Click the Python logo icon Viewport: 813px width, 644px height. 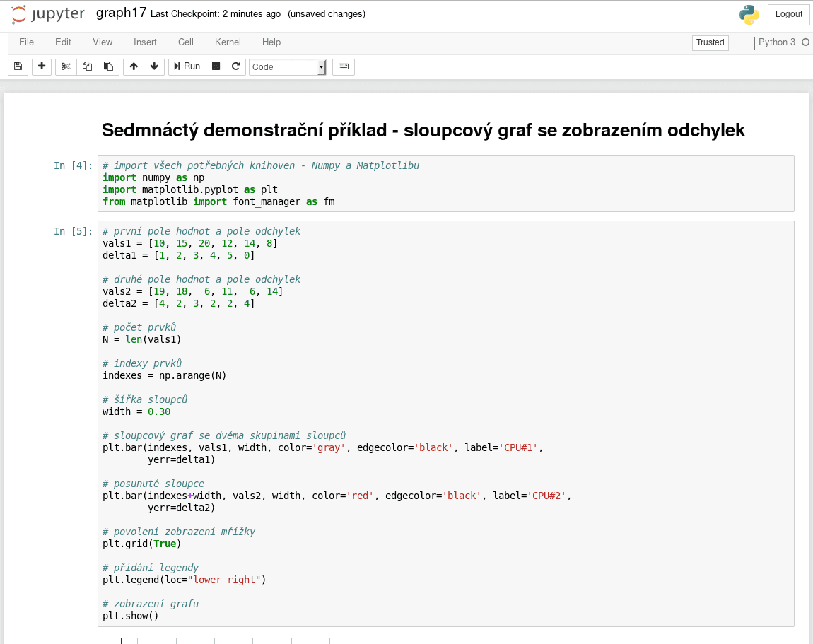pos(749,15)
